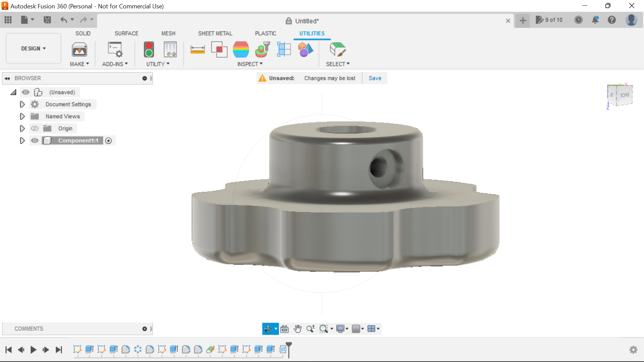Open timeline settings gear
The image size is (644, 362).
point(633,350)
